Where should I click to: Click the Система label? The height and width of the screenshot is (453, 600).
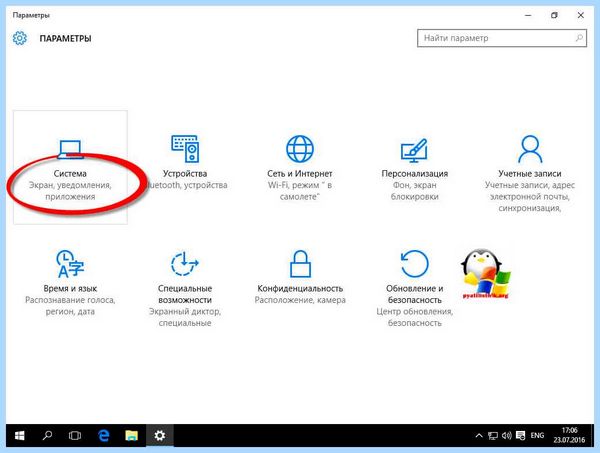coord(70,174)
